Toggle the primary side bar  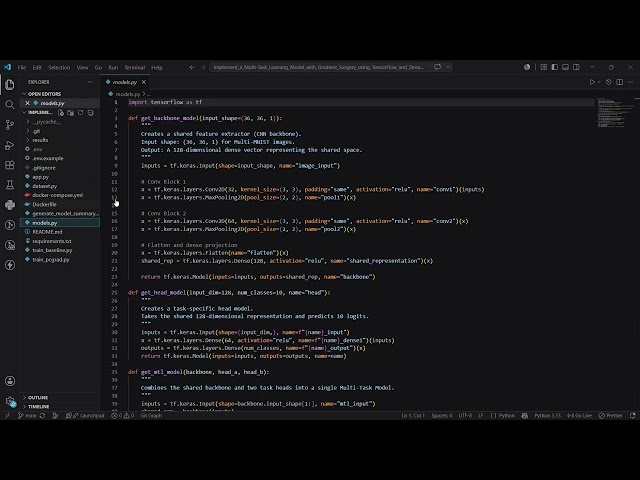555,67
